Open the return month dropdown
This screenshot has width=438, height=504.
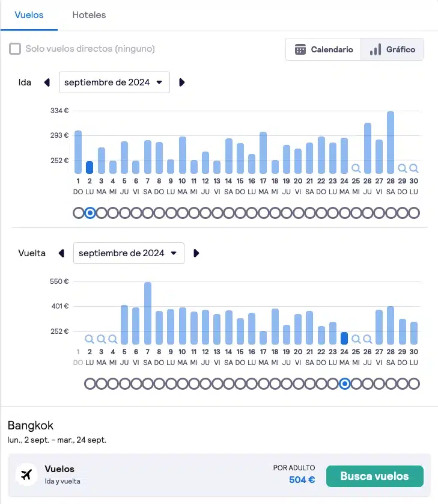pyautogui.click(x=129, y=253)
